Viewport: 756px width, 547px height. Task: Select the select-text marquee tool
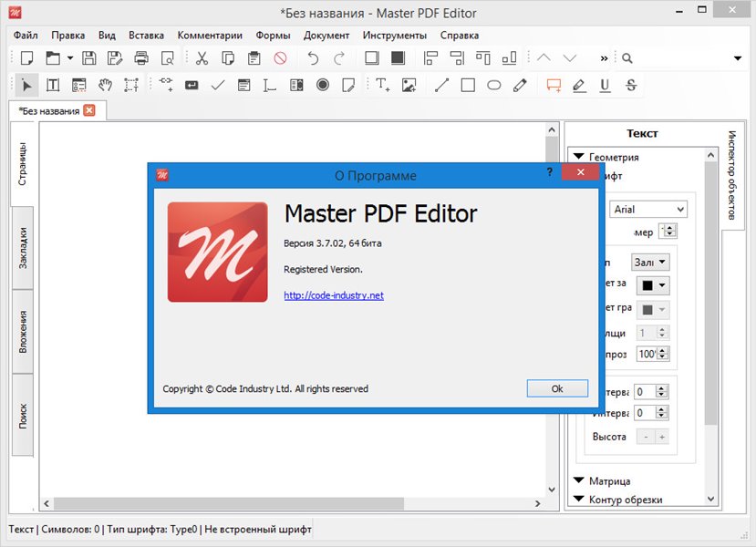[x=131, y=86]
